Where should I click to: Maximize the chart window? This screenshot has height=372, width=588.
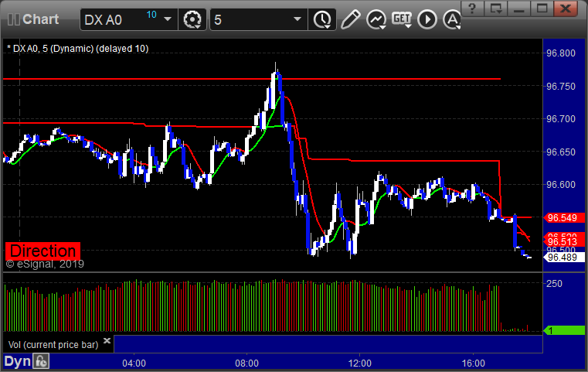point(542,9)
